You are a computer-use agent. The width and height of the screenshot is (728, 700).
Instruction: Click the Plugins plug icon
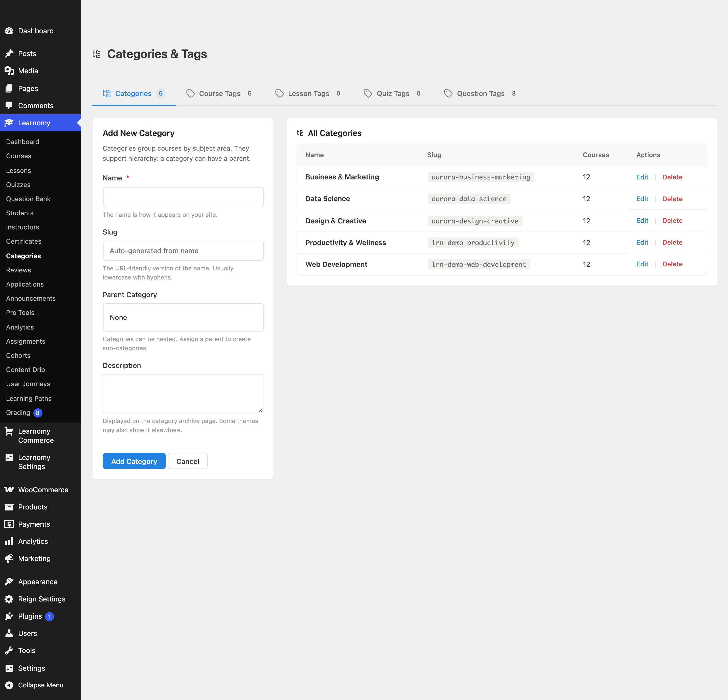[x=9, y=616]
